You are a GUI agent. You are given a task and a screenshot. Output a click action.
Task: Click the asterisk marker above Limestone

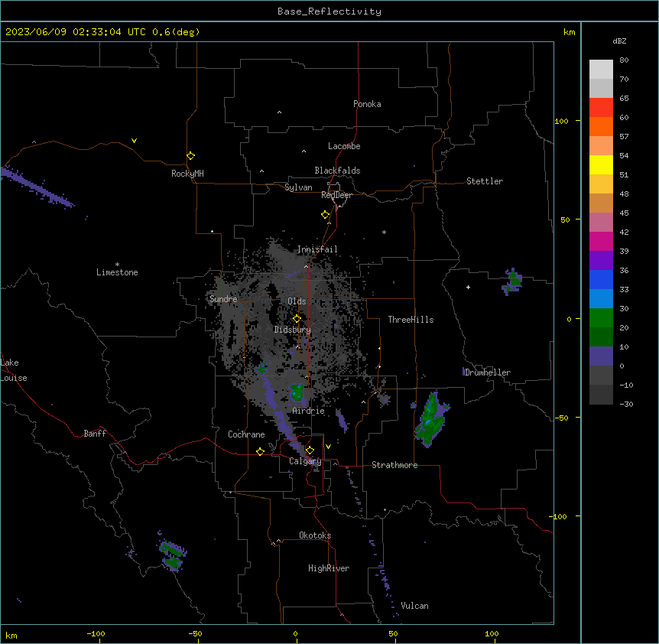117,264
